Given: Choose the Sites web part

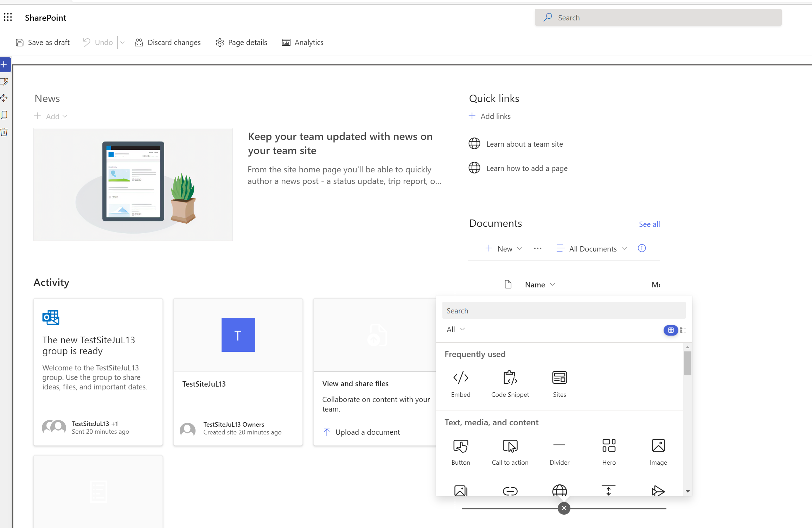Looking at the screenshot, I should pos(559,383).
